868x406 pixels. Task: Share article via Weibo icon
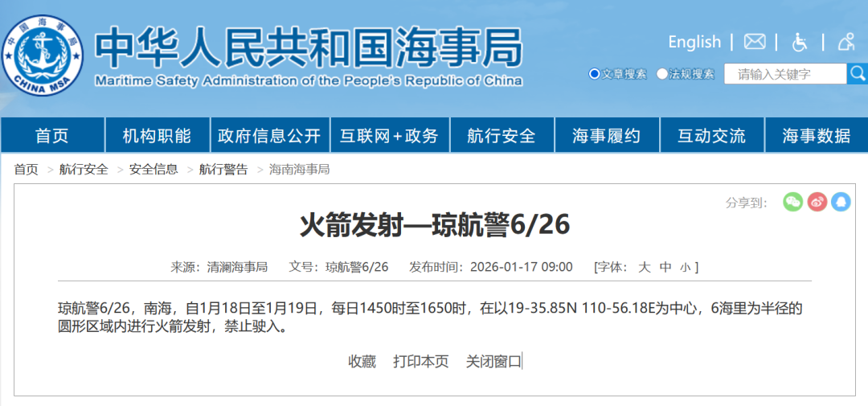pos(817,202)
